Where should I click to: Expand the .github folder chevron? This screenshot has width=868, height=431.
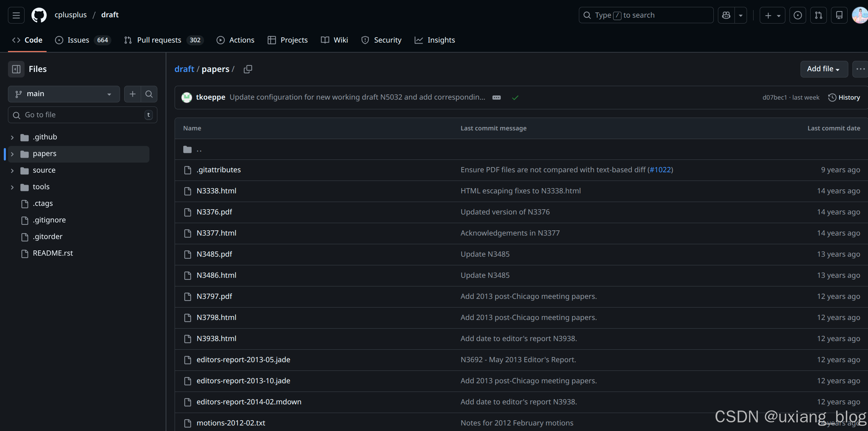(x=12, y=137)
